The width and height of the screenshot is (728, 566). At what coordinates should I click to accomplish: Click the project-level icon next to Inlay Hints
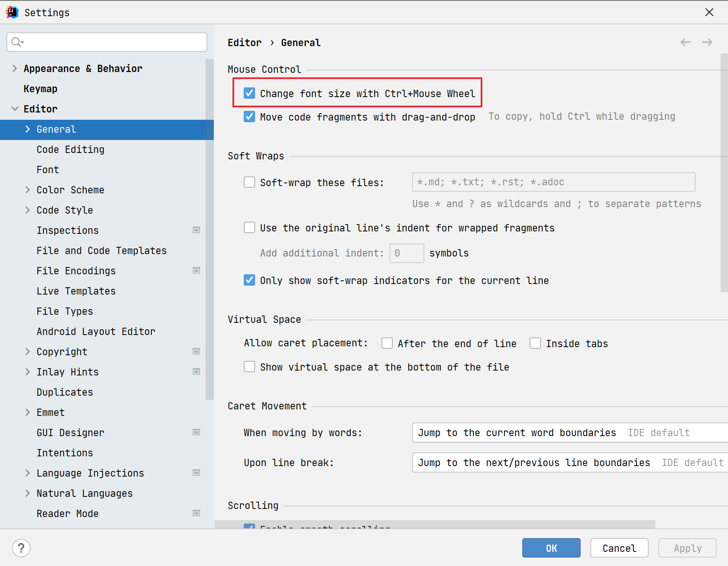tap(196, 372)
